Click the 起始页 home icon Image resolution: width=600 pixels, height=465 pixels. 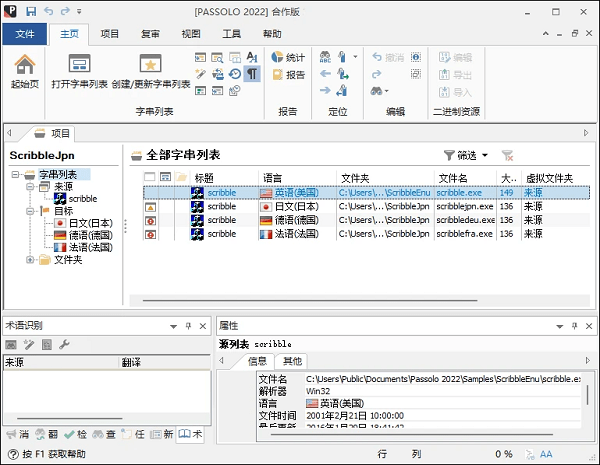tap(25, 66)
